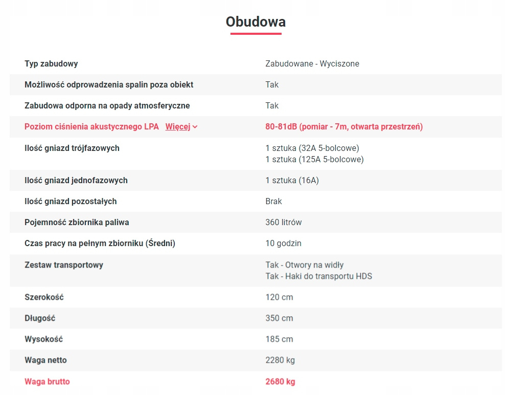Click the "Tak - Otwory na widły" text
Screen dimensions: 532x395
[305, 265]
